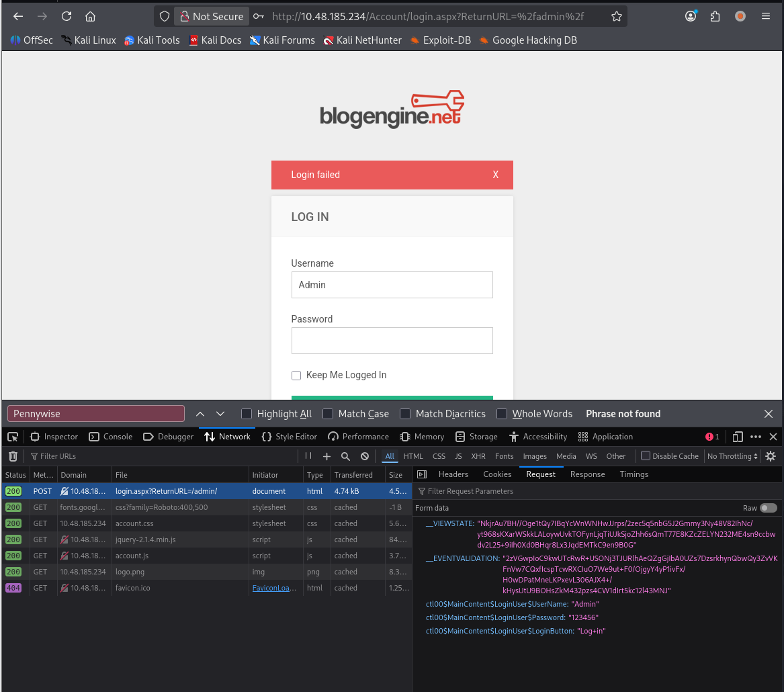The width and height of the screenshot is (784, 692).
Task: Enable the Disable Cache checkbox
Action: (x=646, y=456)
